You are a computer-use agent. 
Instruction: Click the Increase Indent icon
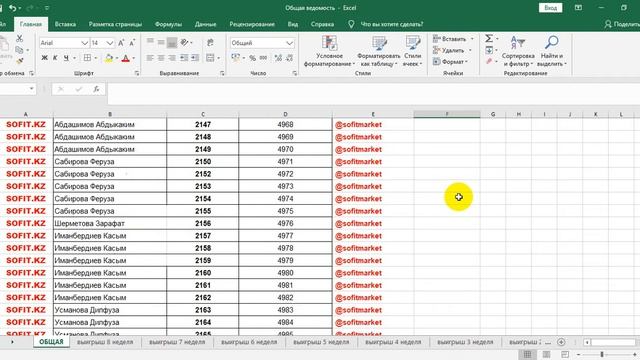pyautogui.click(x=195, y=58)
